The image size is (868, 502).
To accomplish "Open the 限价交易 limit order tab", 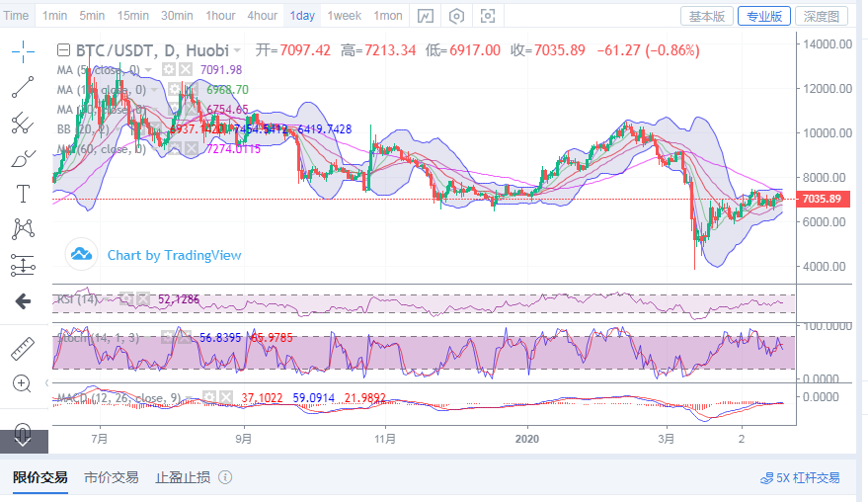I will 40,477.
